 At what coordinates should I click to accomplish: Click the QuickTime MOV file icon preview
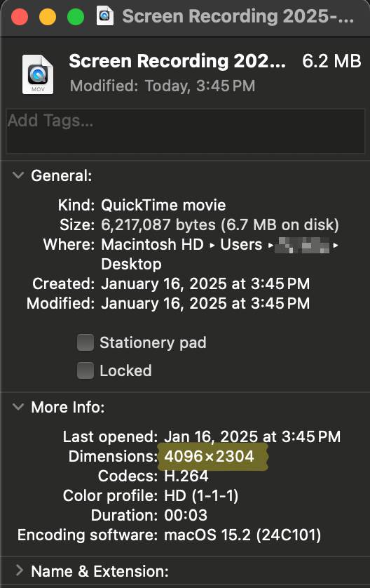tap(38, 74)
